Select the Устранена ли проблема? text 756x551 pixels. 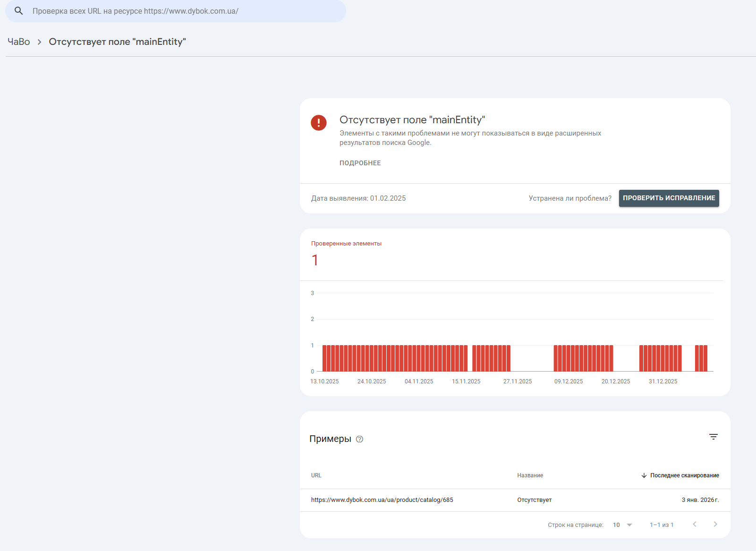[x=570, y=198]
